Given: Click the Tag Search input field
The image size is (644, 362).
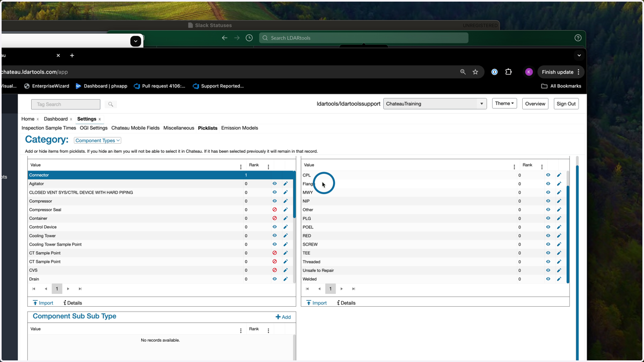Looking at the screenshot, I should pyautogui.click(x=65, y=105).
